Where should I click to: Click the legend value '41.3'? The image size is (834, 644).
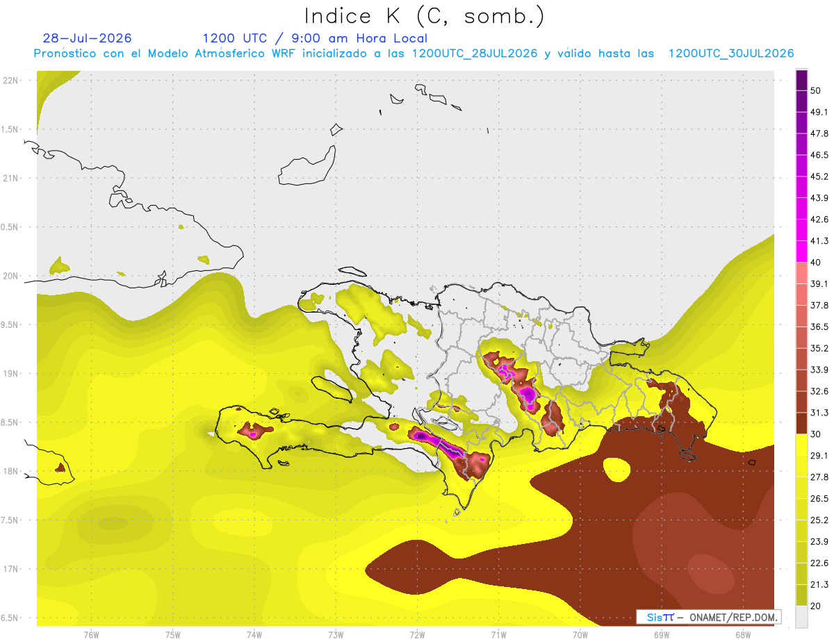[819, 241]
